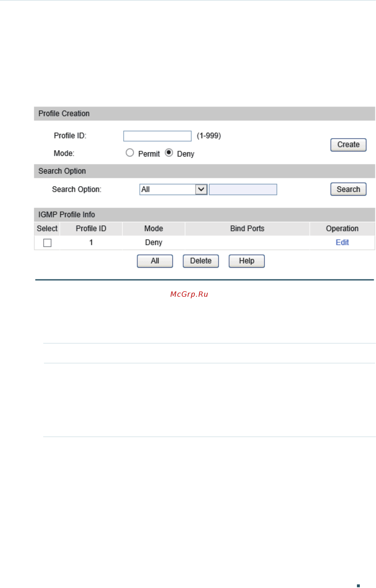Click the (1-999) range hint text
Viewport: 376px width, 588px height.
pos(209,136)
